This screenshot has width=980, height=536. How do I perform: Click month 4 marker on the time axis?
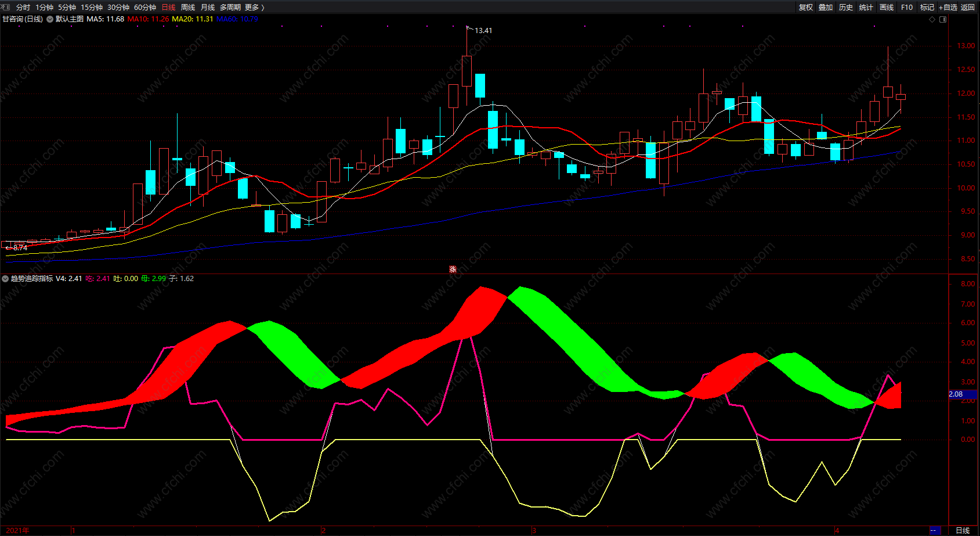tap(837, 531)
